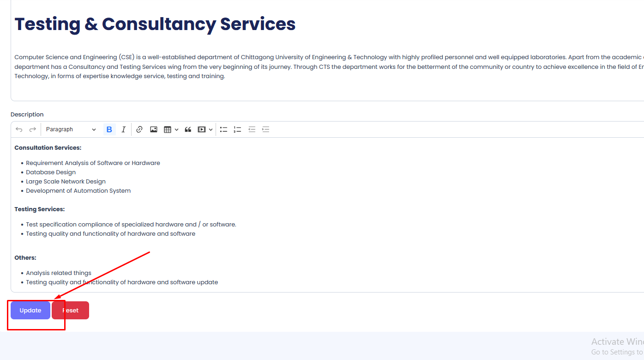The image size is (644, 360).
Task: Click into the 'Database Design' list item text
Action: tap(51, 172)
